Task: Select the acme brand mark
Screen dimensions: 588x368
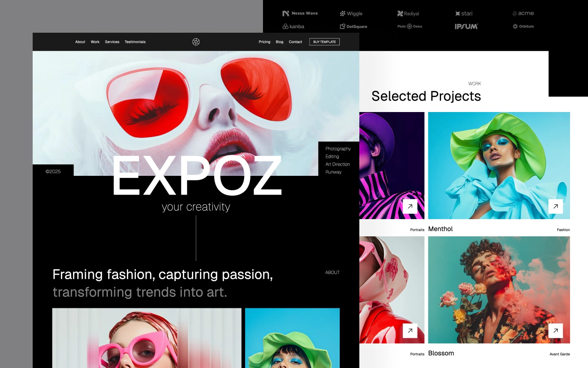Action: click(524, 13)
